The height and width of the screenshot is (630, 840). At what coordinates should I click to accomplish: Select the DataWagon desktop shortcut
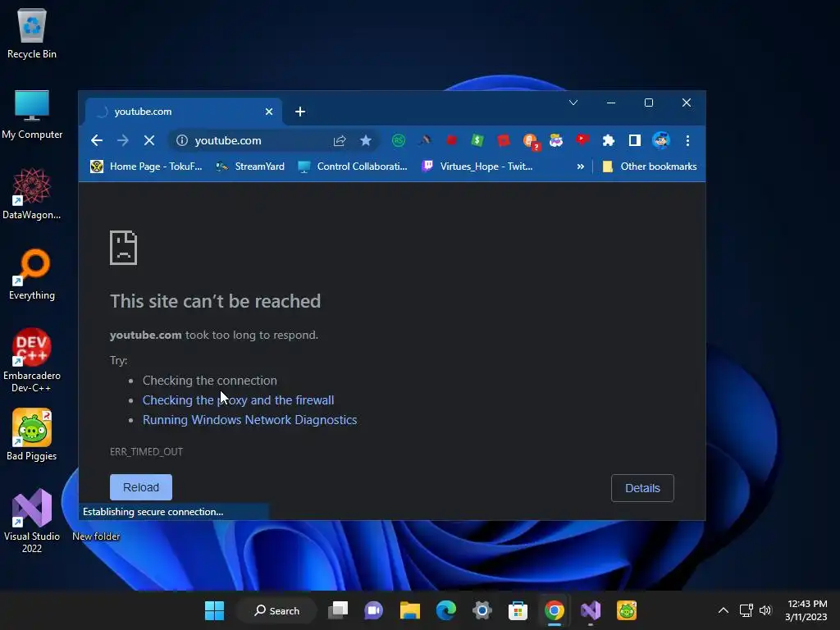click(x=32, y=194)
